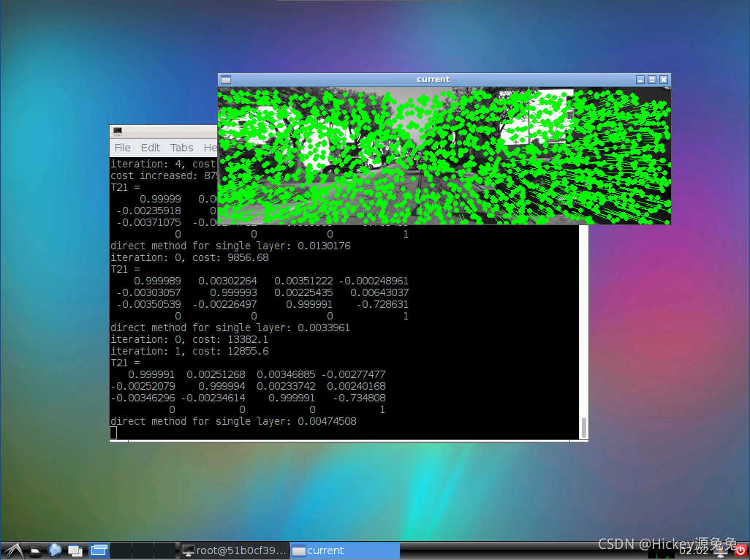Click the iconify all windows taskbar icon
The image size is (750, 560).
[x=75, y=551]
